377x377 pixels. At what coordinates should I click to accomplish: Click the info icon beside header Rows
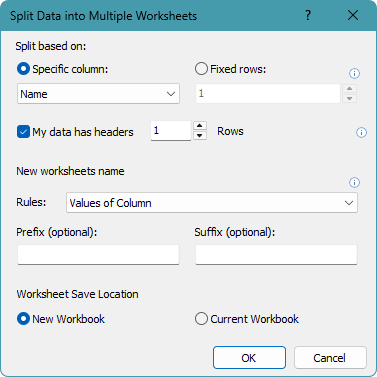point(361,132)
